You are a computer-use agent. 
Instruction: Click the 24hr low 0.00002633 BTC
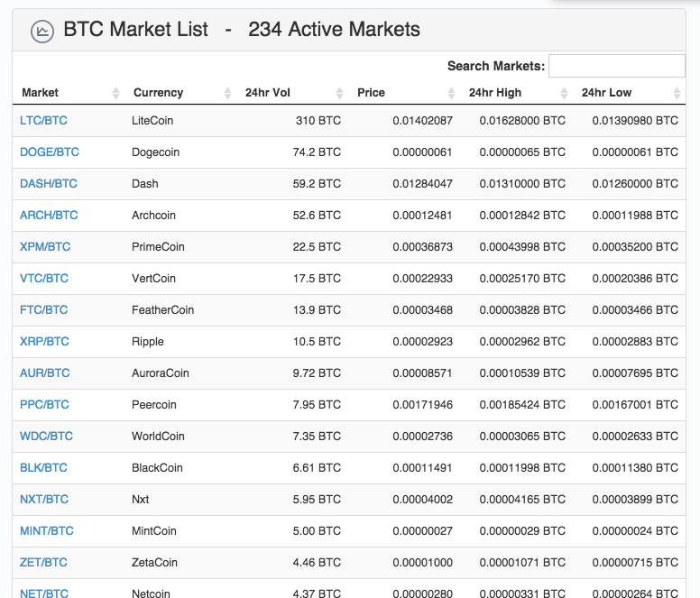[x=635, y=436]
